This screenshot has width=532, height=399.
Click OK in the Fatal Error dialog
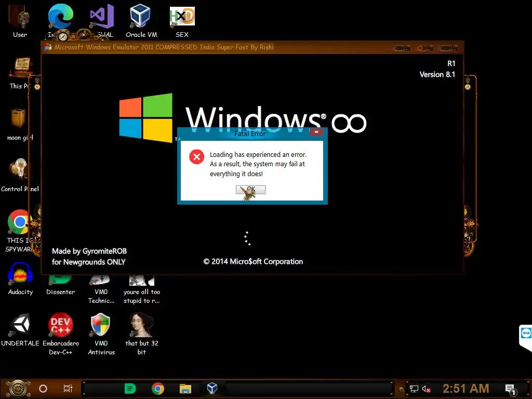pos(251,190)
